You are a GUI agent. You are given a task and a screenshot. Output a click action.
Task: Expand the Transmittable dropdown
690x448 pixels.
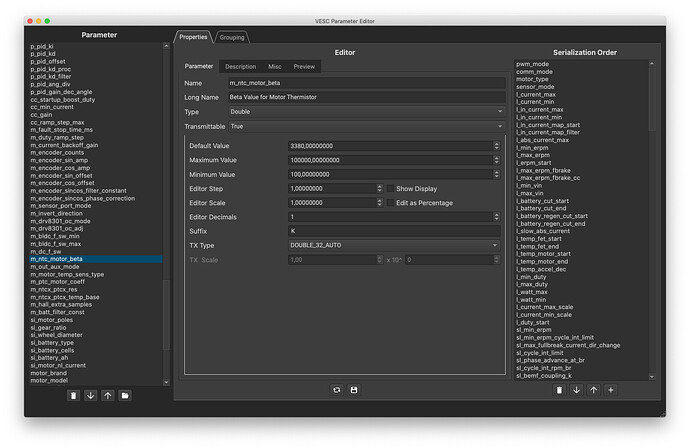(366, 126)
